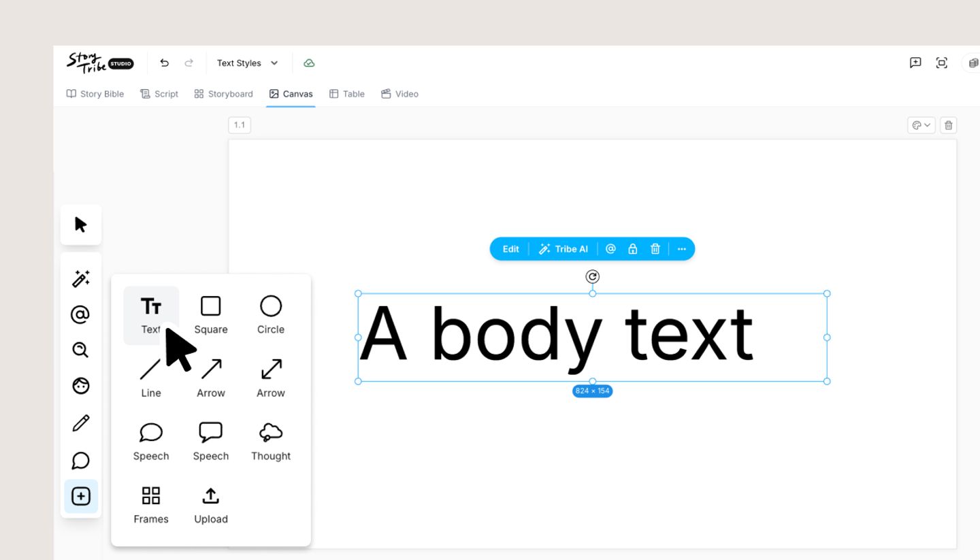Click the fullscreen frame icon in the top-right

coord(942,63)
